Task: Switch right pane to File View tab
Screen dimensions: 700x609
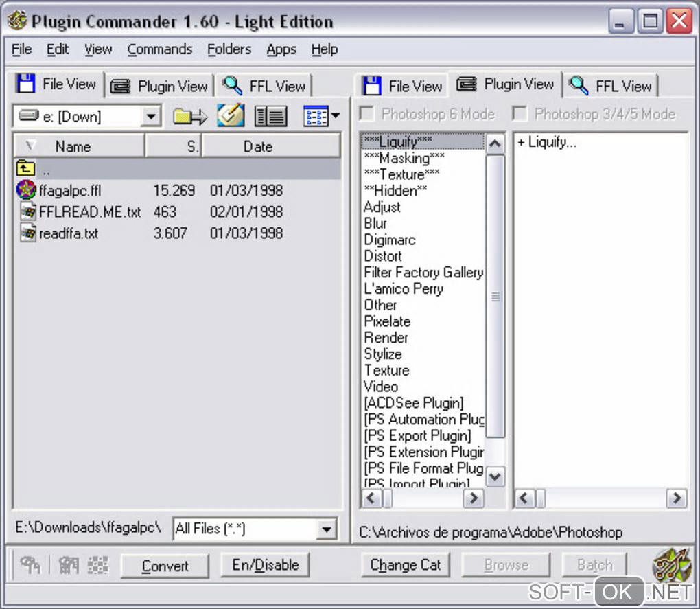Action: (x=402, y=86)
